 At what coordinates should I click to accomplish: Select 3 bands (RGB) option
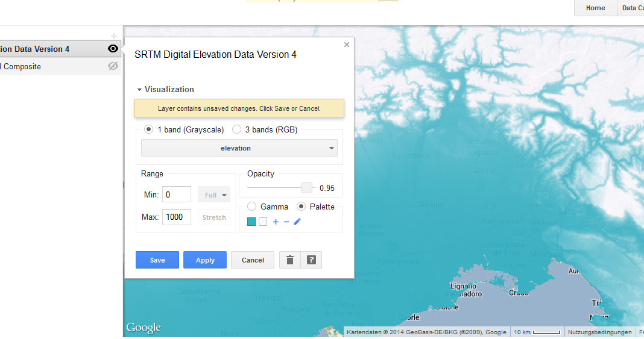tap(236, 129)
